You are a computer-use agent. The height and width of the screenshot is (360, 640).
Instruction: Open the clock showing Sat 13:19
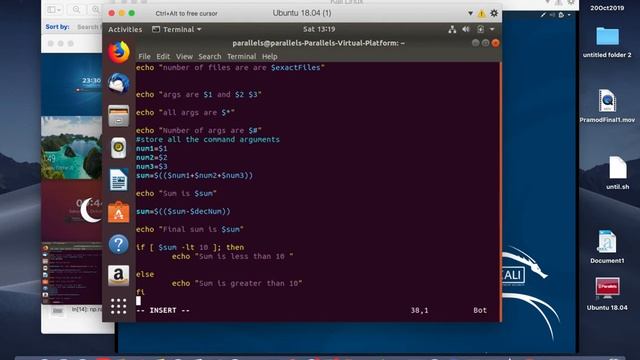pyautogui.click(x=319, y=29)
